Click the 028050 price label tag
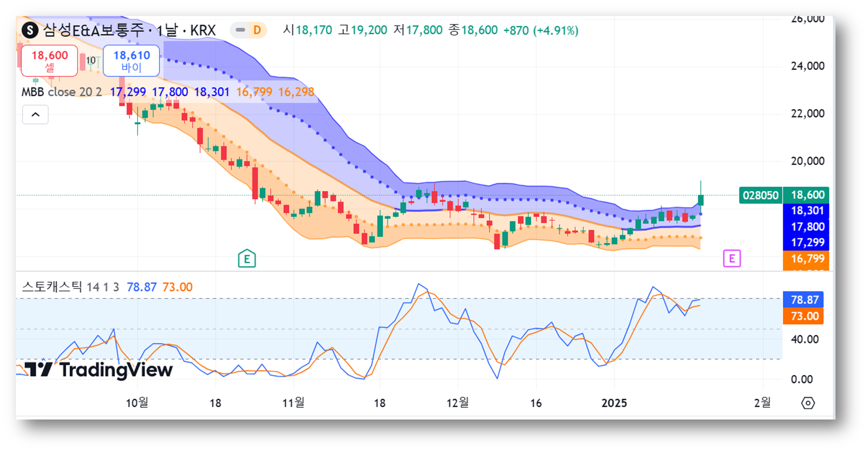The width and height of the screenshot is (868, 452). coord(760,195)
